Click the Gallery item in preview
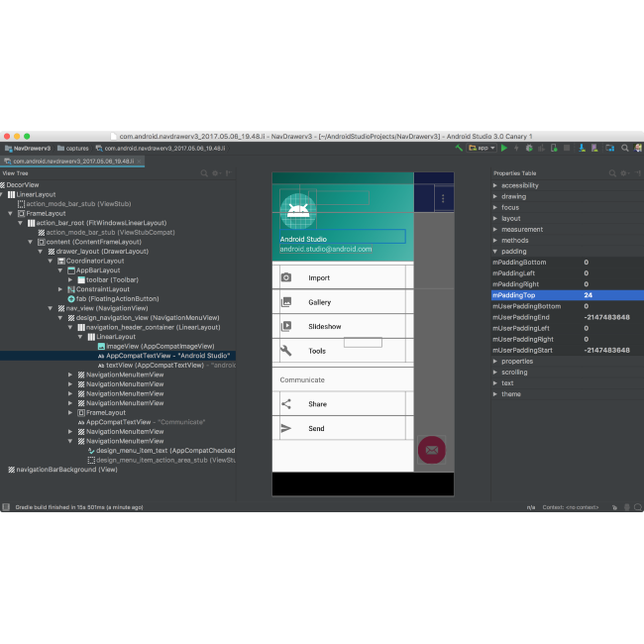Viewport: 644px width, 644px height. pos(343,302)
